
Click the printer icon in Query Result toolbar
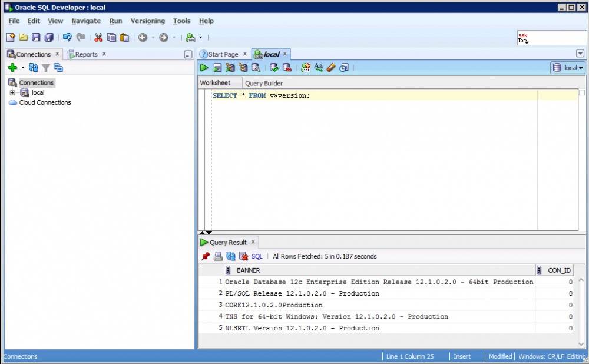click(219, 256)
